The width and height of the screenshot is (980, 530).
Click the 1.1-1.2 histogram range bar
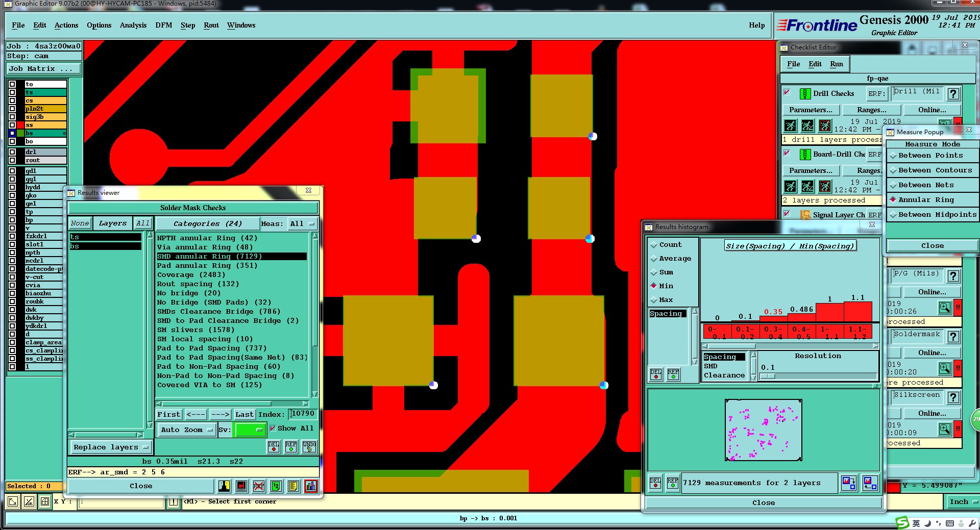[x=857, y=333]
